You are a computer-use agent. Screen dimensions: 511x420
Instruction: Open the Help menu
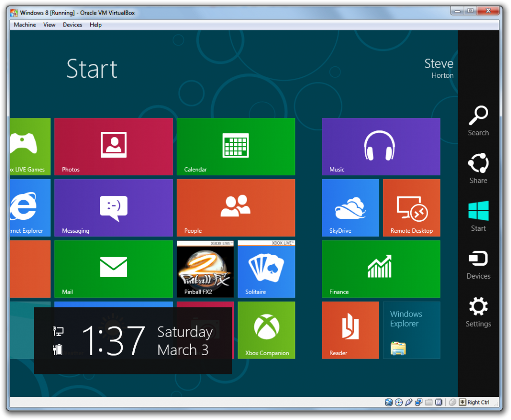pos(96,25)
